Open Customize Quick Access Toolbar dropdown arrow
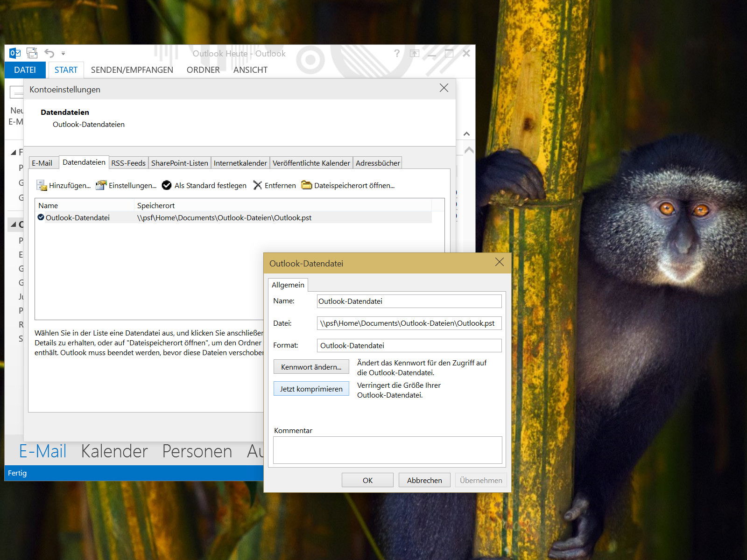 63,53
